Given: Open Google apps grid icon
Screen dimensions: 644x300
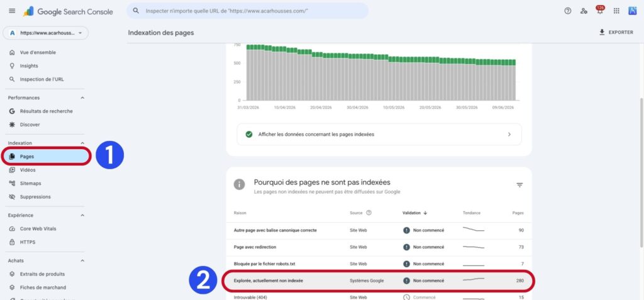Looking at the screenshot, I should [616, 11].
